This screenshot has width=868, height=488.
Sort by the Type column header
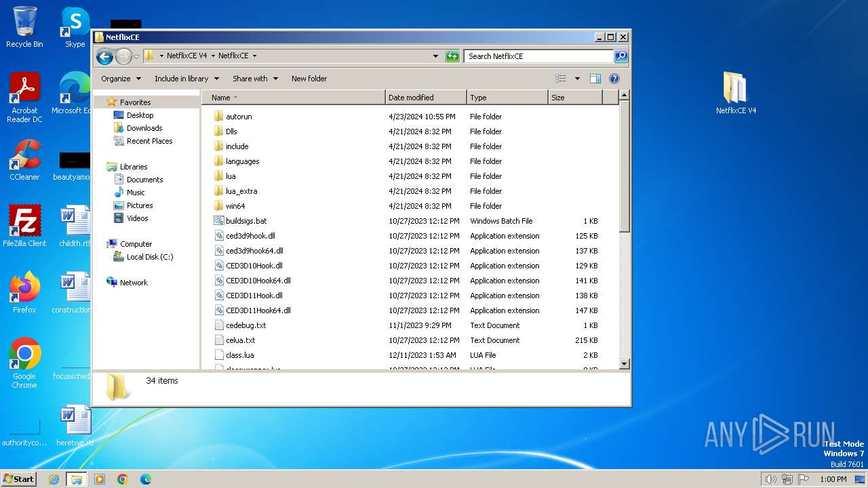507,98
